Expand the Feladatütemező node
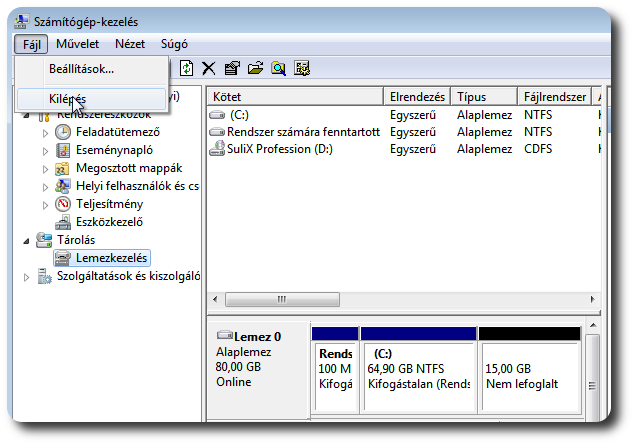Image resolution: width=634 pixels, height=445 pixels. 45,133
